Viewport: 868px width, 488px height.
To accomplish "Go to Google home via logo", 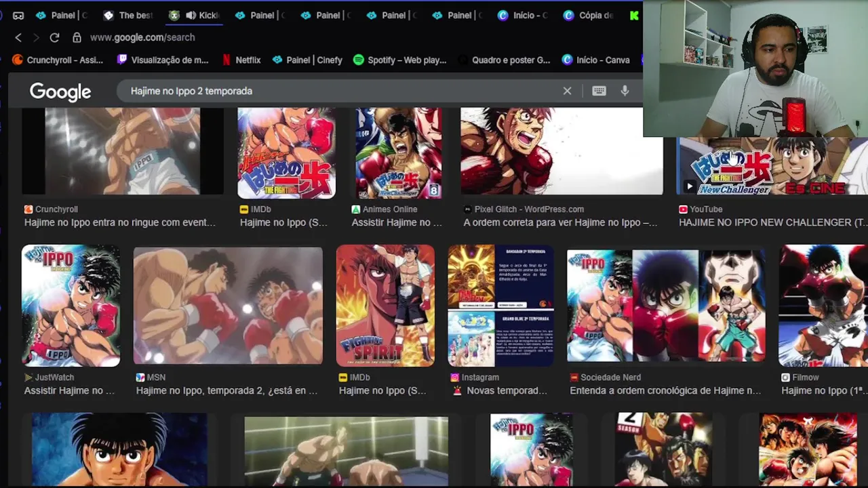I will pyautogui.click(x=60, y=91).
